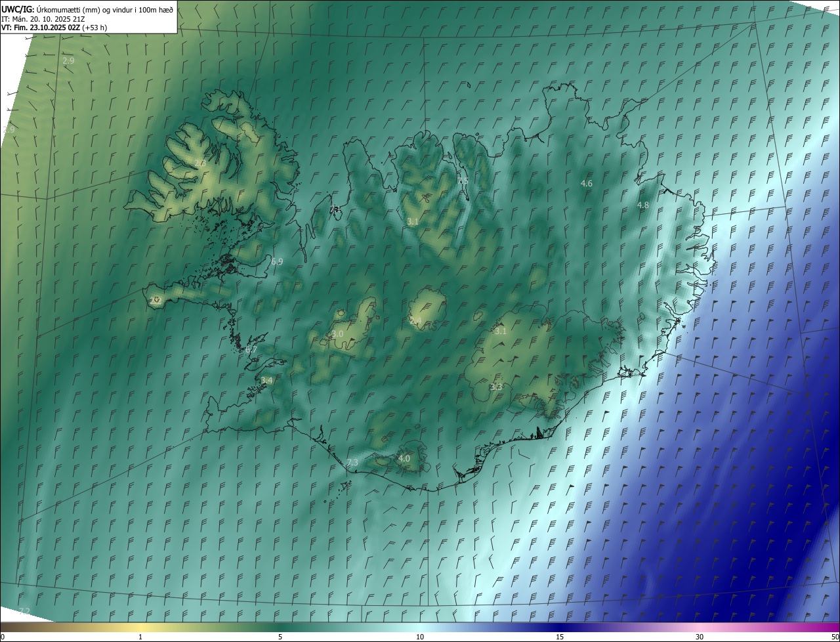Click the 6.9 value label on the map
This screenshot has width=840, height=642.
(x=277, y=261)
